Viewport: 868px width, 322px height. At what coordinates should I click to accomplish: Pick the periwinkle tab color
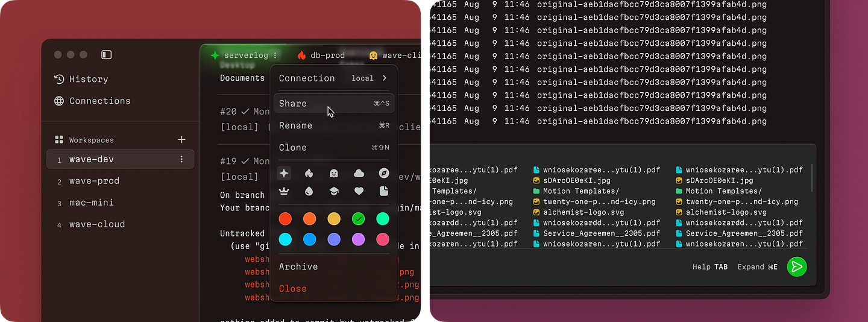click(x=334, y=239)
